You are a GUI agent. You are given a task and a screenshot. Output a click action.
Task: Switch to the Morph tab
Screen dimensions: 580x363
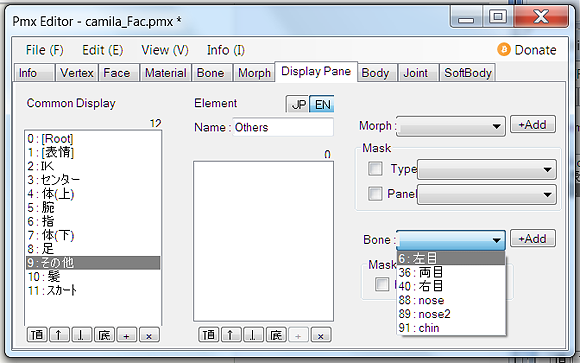(254, 73)
